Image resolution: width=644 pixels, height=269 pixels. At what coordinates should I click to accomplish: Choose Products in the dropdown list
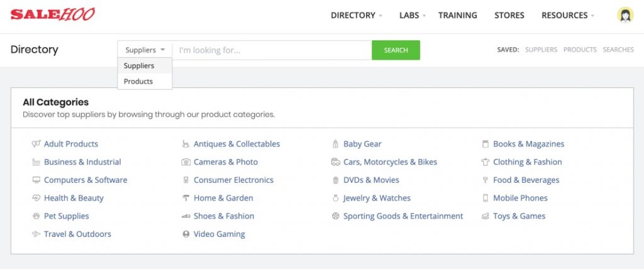[145, 81]
